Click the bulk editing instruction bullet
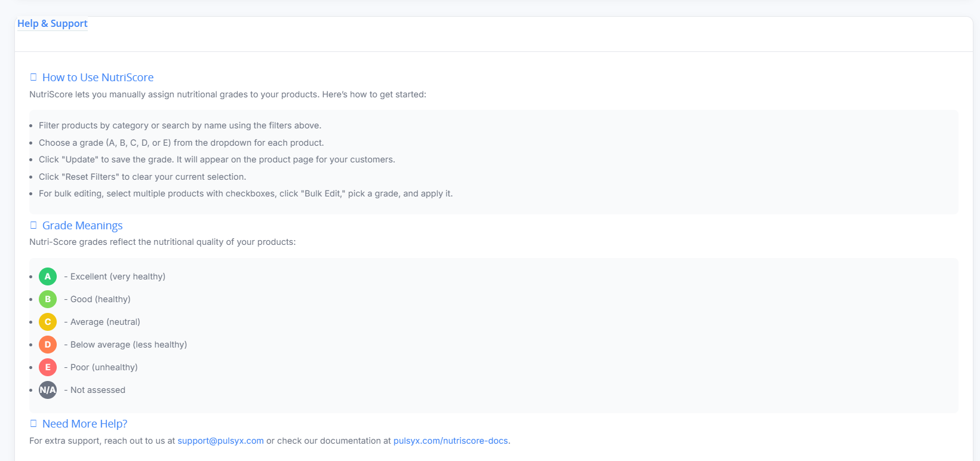This screenshot has width=980, height=461. 245,193
